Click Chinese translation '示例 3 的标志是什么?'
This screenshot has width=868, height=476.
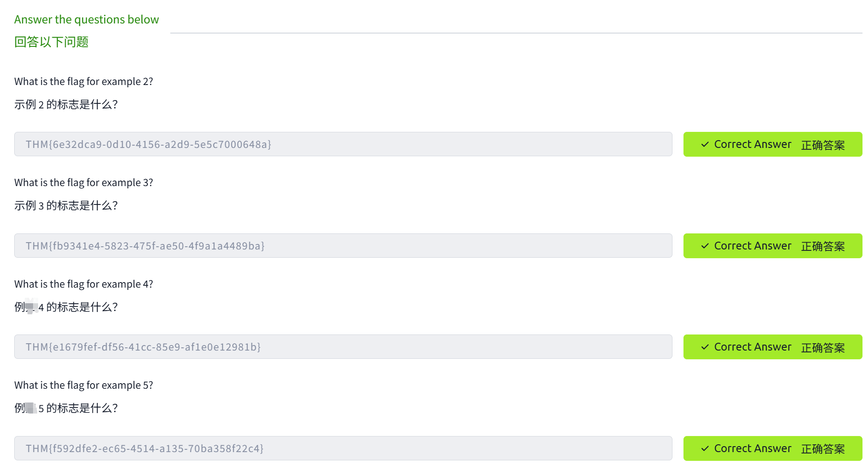[66, 205]
